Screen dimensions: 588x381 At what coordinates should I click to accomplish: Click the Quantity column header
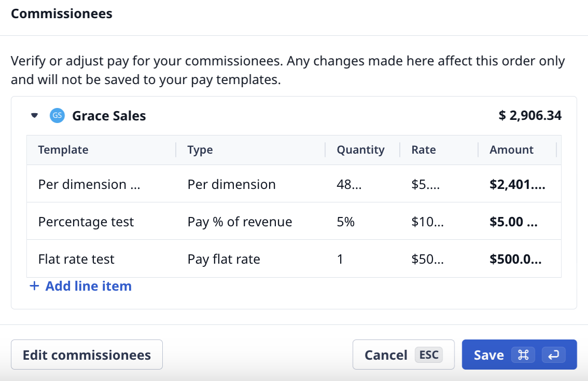360,150
